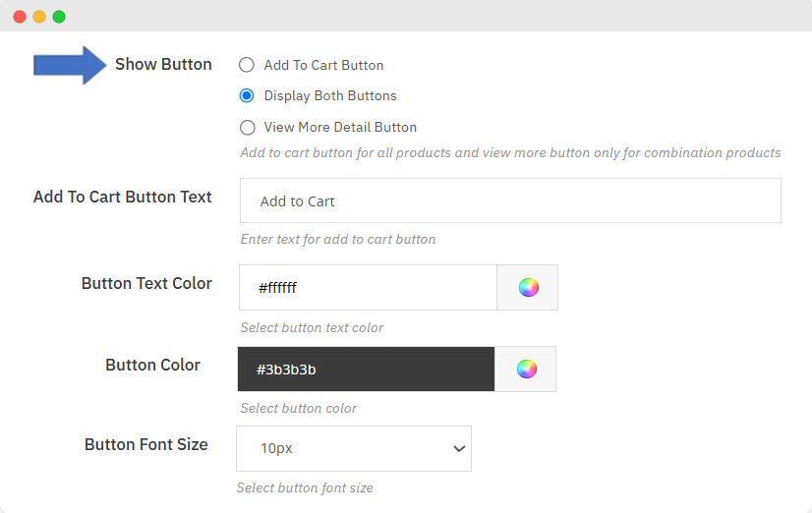Click the Button Font Size label
Viewport: 812px width, 513px height.
pos(146,444)
